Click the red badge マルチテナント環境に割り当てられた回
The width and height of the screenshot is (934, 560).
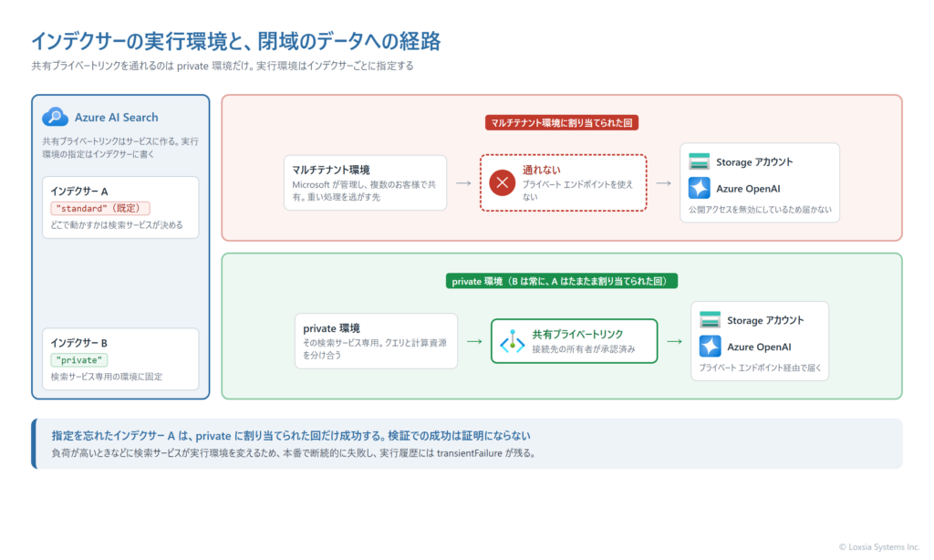click(562, 123)
